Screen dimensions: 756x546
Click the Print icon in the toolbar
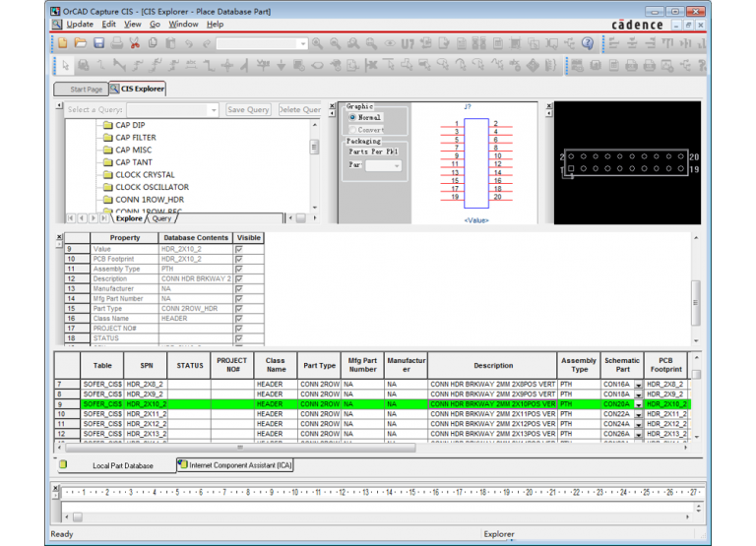(x=117, y=43)
